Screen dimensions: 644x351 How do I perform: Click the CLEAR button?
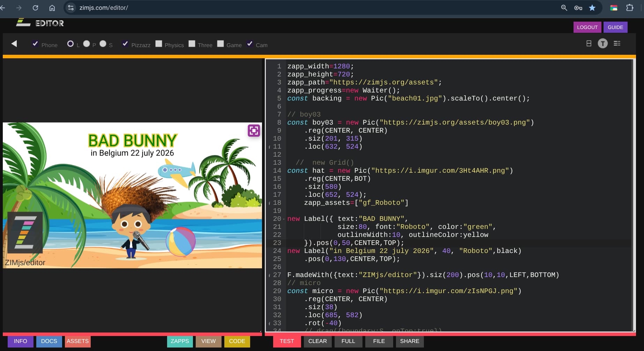click(317, 341)
